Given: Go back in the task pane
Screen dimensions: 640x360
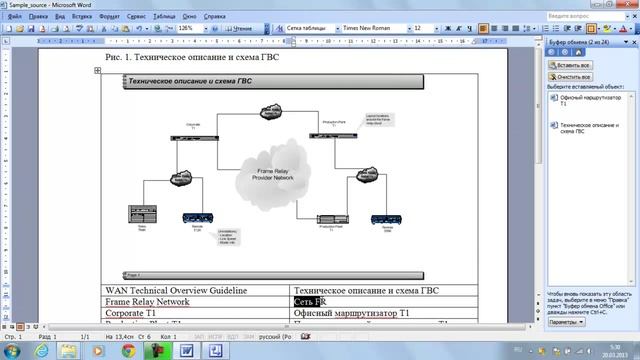Looking at the screenshot, I should pyautogui.click(x=551, y=52).
